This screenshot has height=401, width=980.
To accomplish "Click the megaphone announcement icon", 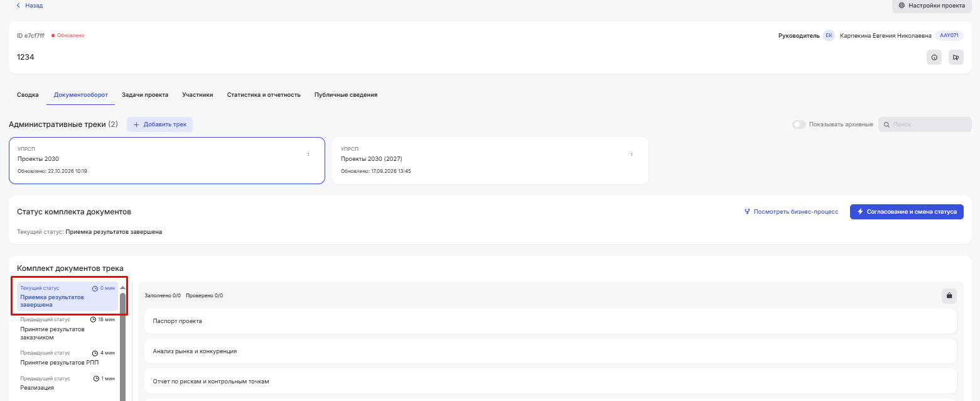I will (956, 57).
